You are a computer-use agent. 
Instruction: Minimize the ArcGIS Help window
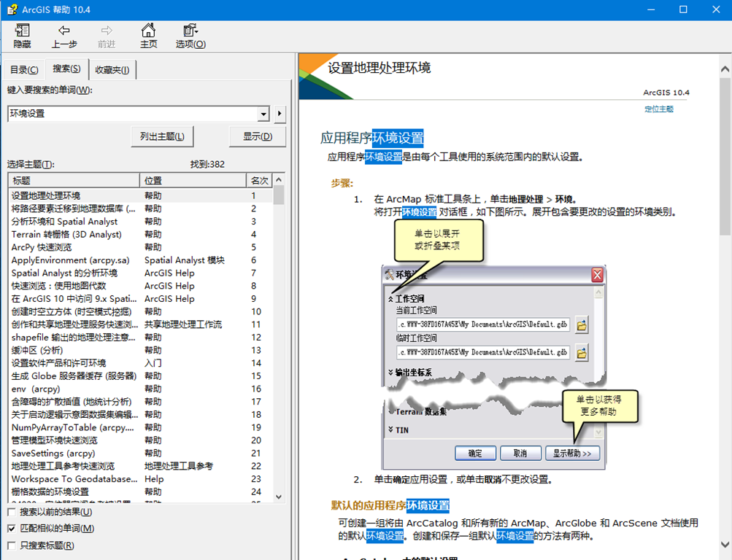(651, 9)
